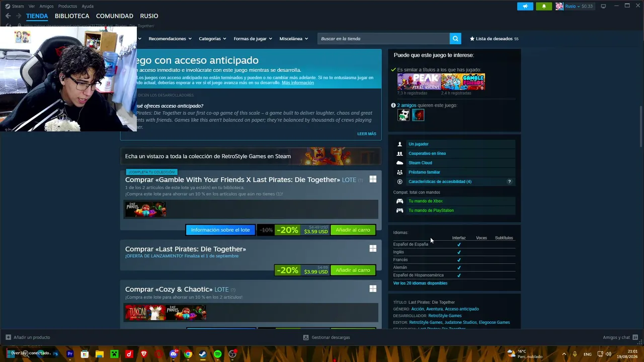The image size is (644, 362).
Task: Open Steam notifications bell
Action: pos(544,6)
